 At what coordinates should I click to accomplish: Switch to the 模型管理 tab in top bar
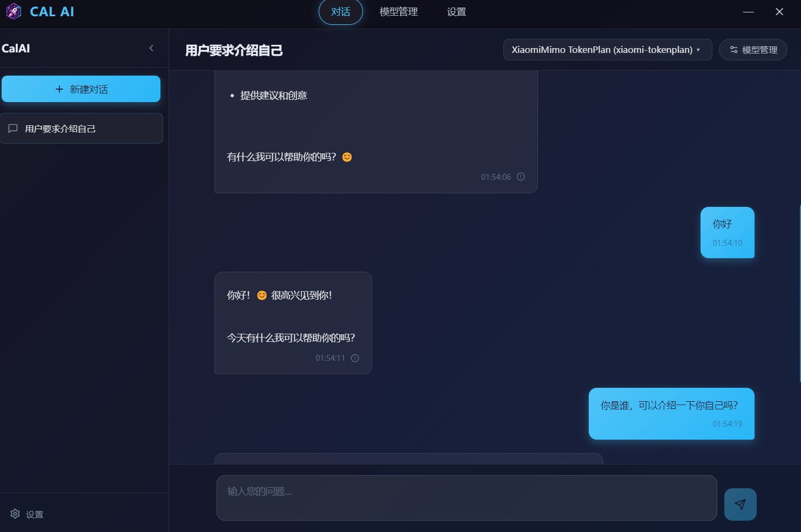[x=399, y=12]
